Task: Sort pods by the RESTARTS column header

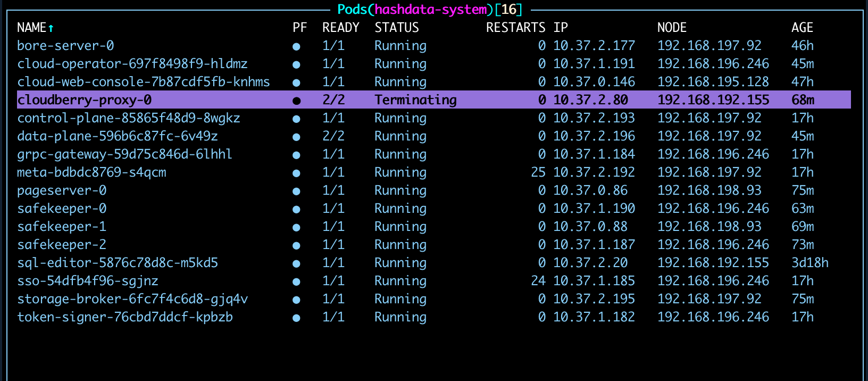Action: click(x=515, y=28)
